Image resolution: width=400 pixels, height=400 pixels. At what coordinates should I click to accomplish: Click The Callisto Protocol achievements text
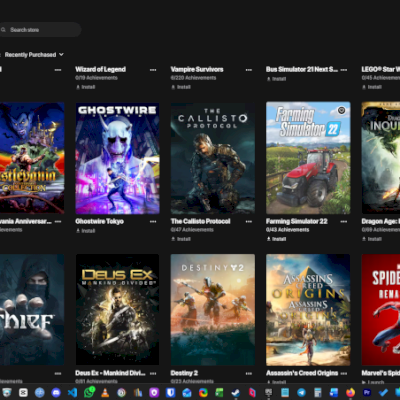[192, 230]
